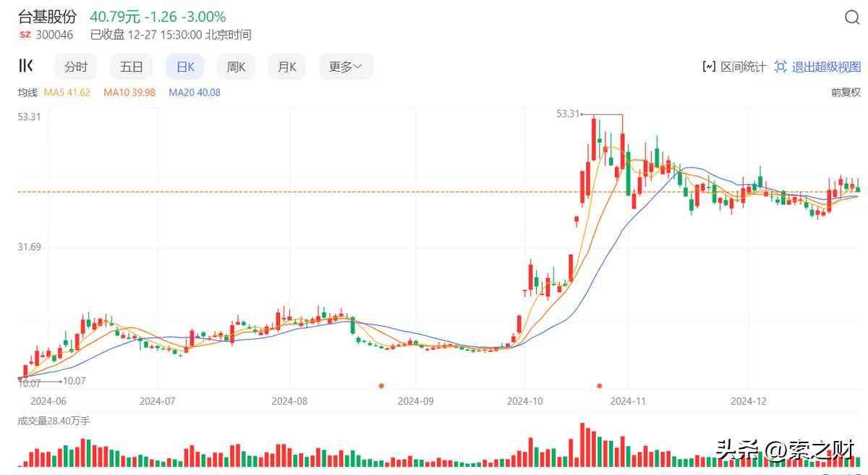Click the orange event dot near 2024-11
868x475 pixels.
tap(599, 385)
